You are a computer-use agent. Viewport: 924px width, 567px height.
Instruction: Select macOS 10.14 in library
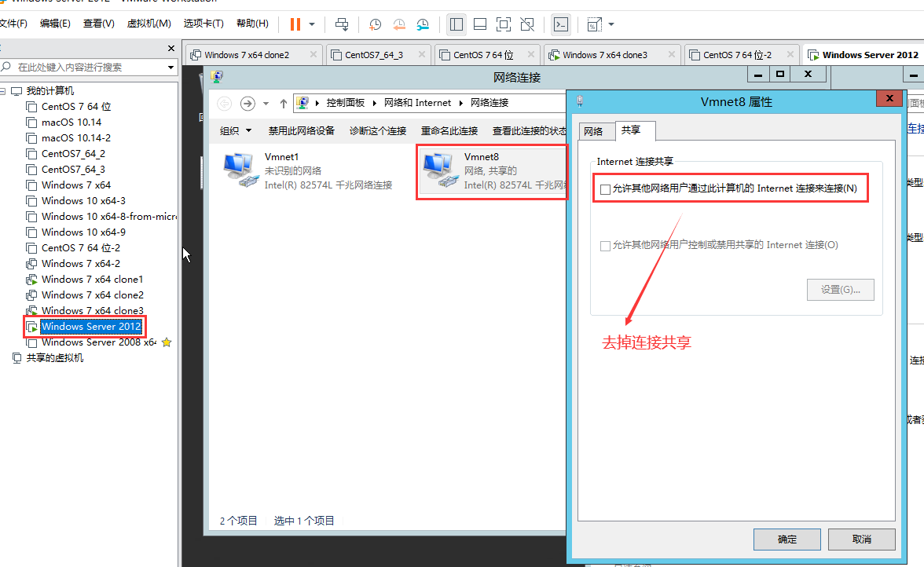point(71,123)
